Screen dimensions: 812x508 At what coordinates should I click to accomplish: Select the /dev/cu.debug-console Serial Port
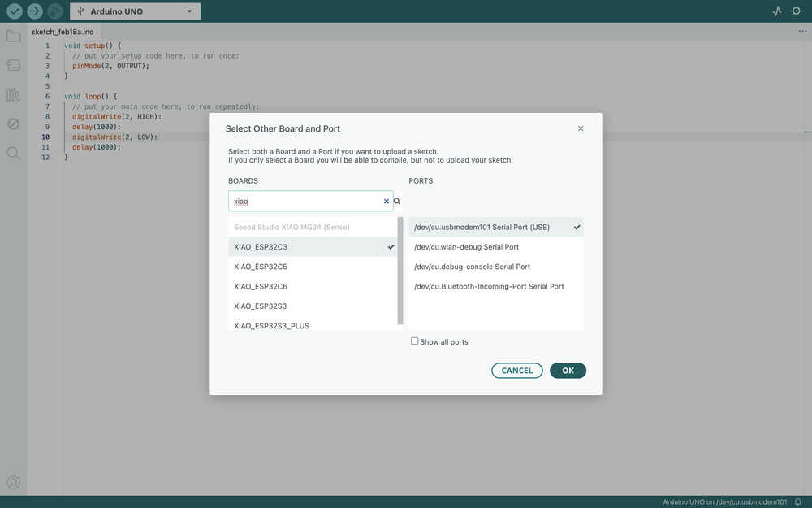click(496, 267)
